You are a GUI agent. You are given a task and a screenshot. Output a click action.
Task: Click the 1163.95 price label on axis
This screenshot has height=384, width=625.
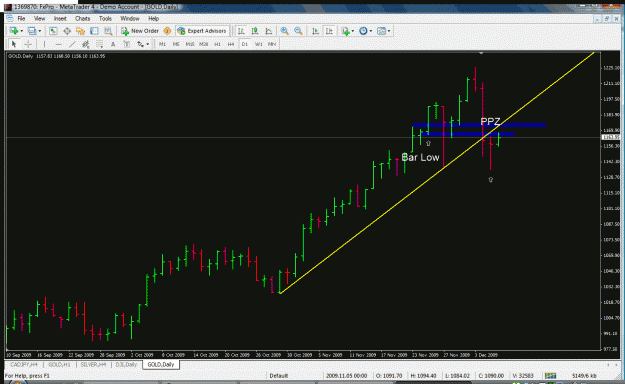pos(611,137)
